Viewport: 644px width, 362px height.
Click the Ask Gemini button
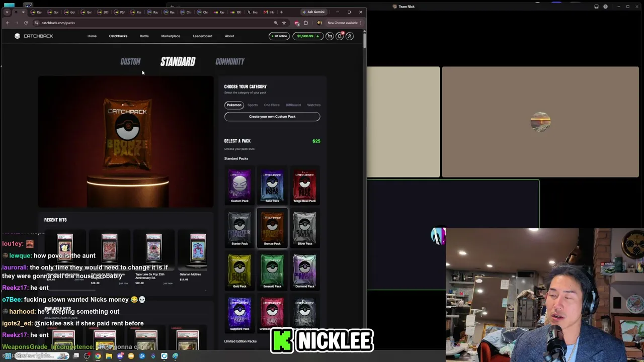tap(314, 12)
